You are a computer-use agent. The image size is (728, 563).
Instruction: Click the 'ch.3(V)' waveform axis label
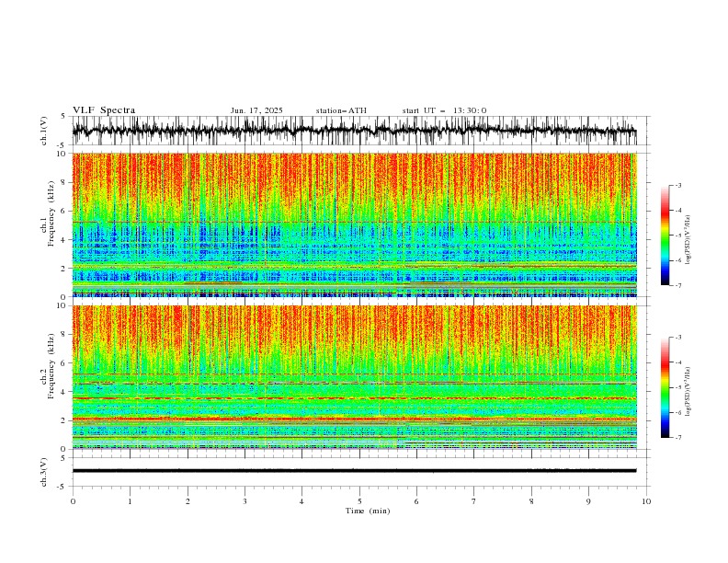[x=44, y=472]
